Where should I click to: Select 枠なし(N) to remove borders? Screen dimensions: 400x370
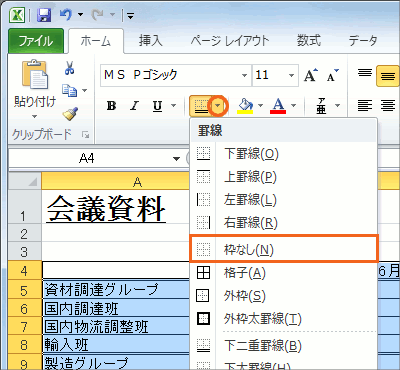pyautogui.click(x=284, y=249)
